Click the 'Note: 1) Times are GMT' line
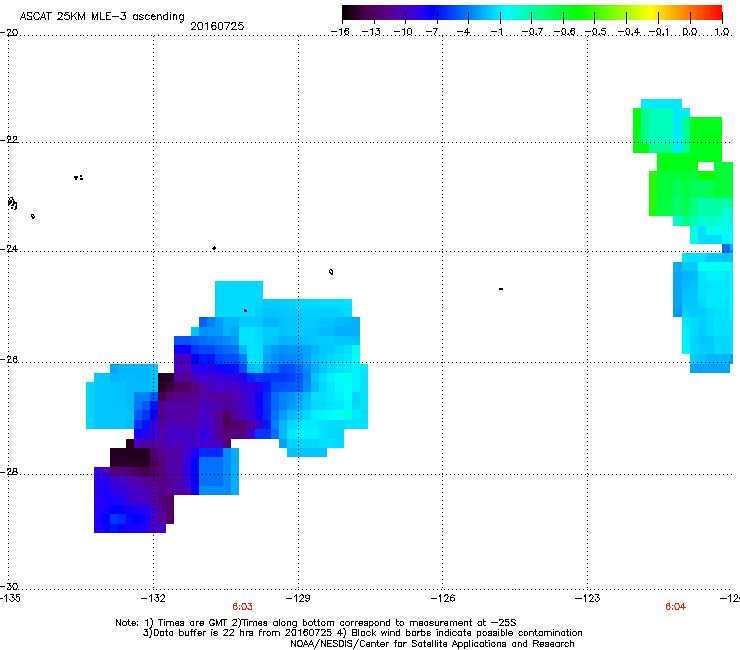Screen dimensions: 740x650 coord(316,623)
